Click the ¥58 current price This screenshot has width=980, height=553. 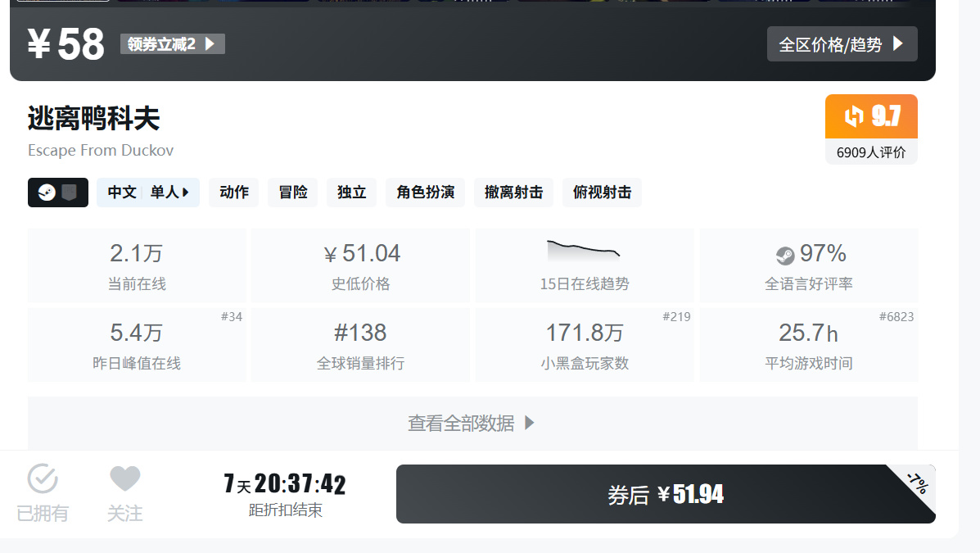[x=65, y=43]
